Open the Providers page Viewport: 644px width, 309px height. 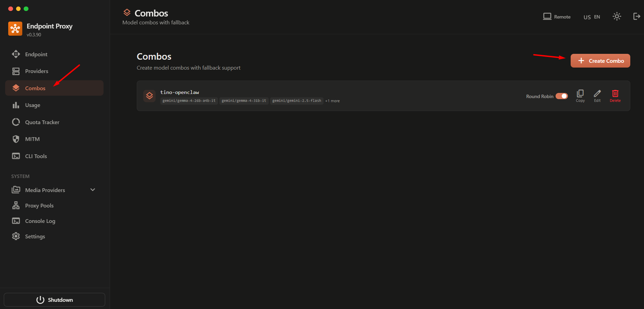[x=36, y=71]
